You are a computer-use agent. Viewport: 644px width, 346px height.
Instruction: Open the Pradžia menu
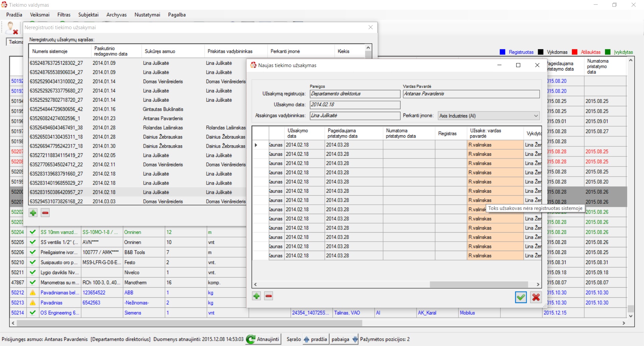(14, 15)
